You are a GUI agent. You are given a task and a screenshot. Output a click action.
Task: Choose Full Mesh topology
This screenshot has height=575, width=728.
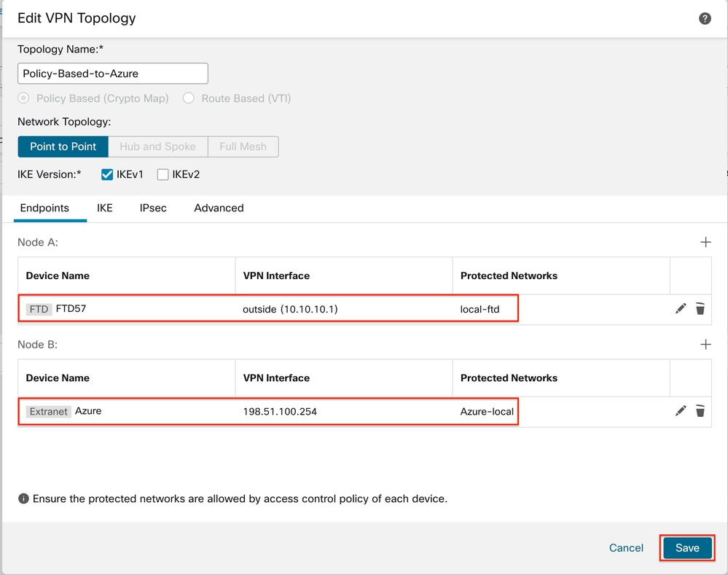point(243,146)
